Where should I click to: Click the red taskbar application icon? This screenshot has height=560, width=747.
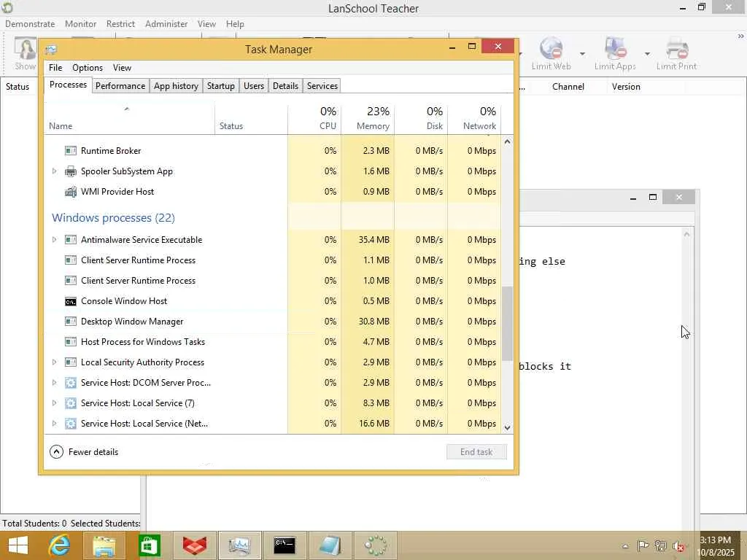[x=194, y=545]
